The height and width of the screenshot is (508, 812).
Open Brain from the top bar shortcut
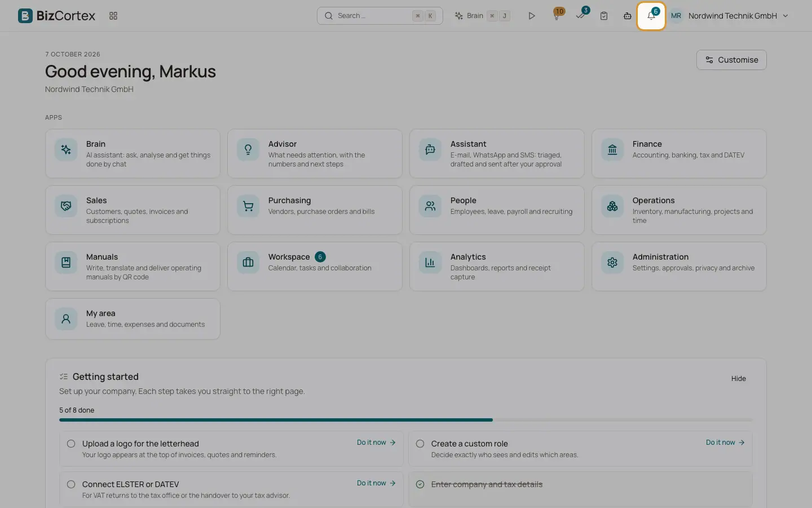click(x=483, y=16)
